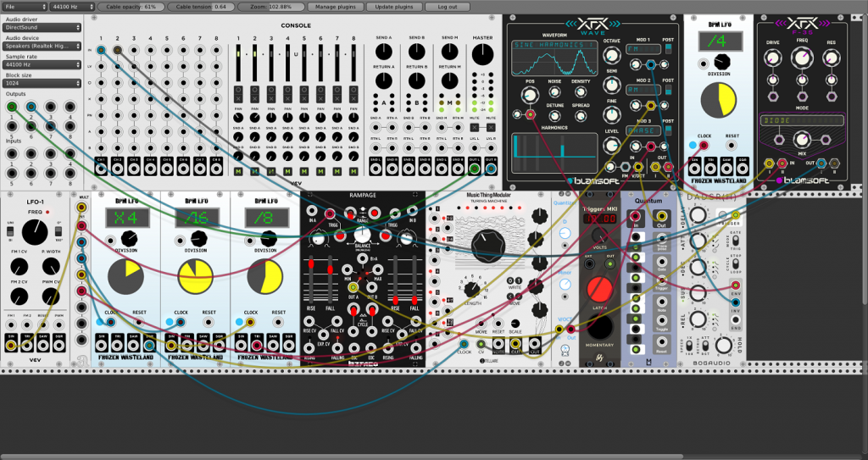Open the Sample rate dropdown in audio panel

pos(42,64)
